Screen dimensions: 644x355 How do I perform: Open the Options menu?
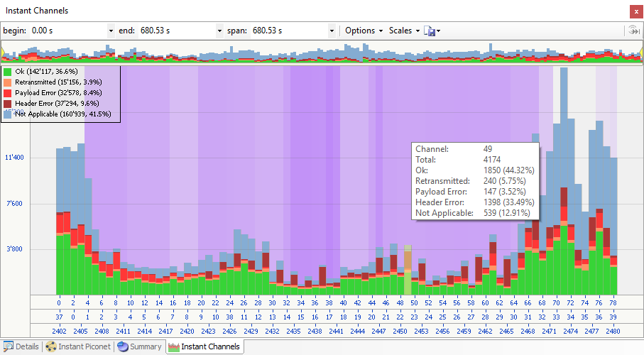point(364,31)
